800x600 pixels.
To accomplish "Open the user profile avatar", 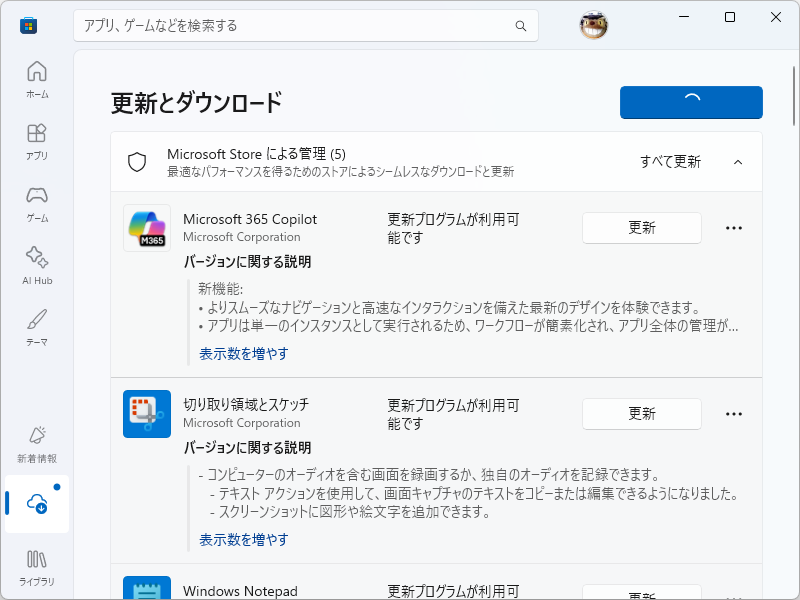I will tap(593, 25).
